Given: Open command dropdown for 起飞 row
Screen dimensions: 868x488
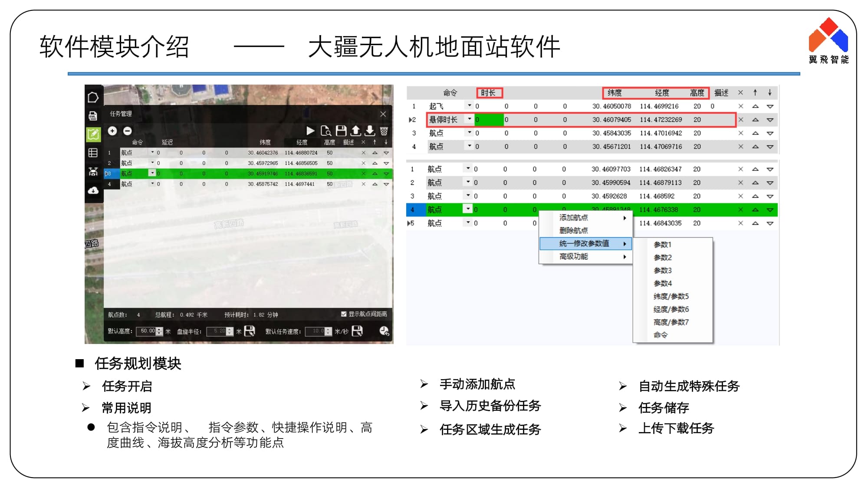Looking at the screenshot, I should click(x=469, y=105).
